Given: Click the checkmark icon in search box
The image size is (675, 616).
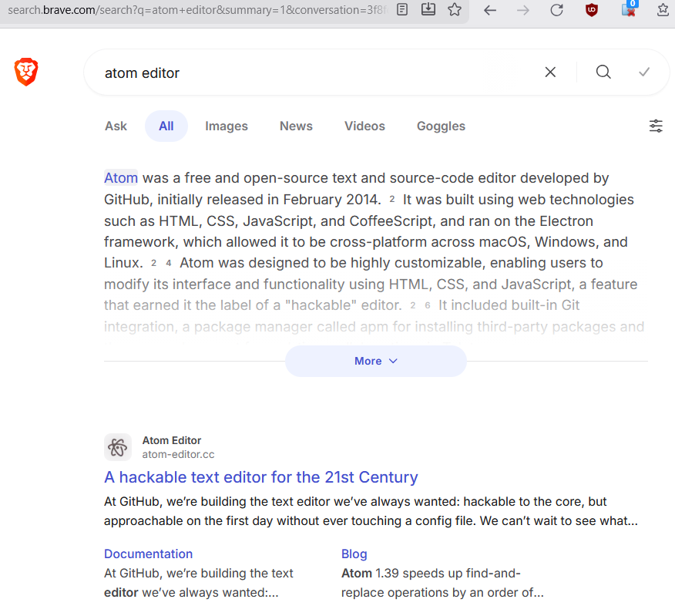Looking at the screenshot, I should coord(644,72).
